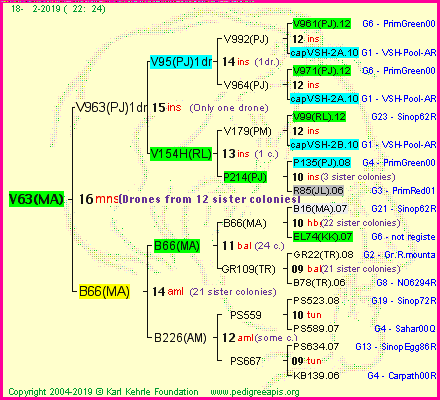This screenshot has width=440, height=400.
Task: Open V964(PJ) ancestor entry
Action: [x=246, y=85]
